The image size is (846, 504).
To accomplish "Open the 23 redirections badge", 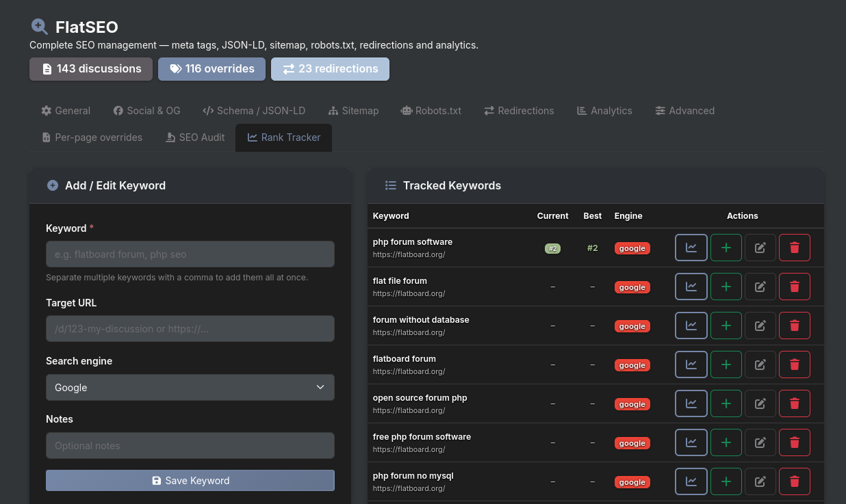I will click(x=330, y=69).
